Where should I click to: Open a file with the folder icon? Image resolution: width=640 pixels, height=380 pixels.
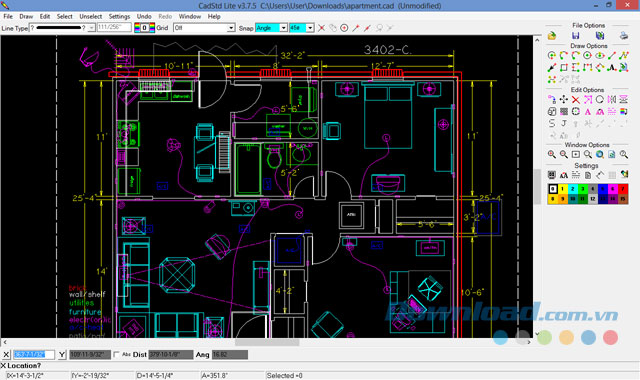552,36
